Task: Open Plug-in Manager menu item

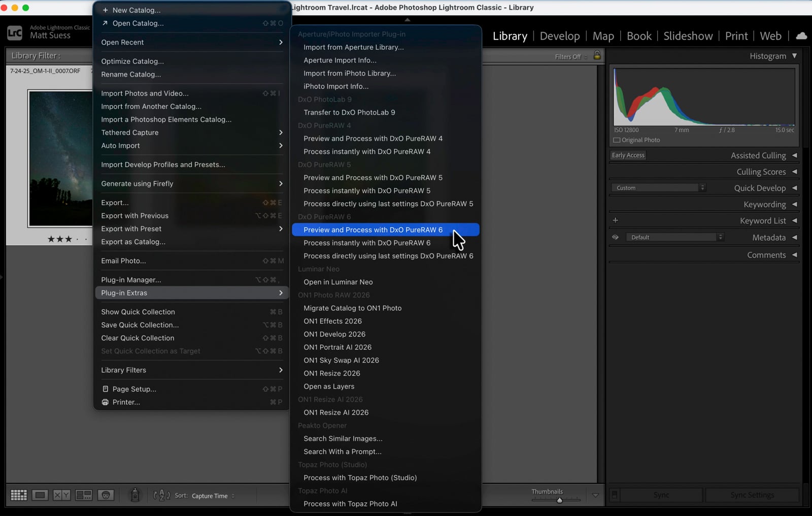Action: pyautogui.click(x=192, y=280)
